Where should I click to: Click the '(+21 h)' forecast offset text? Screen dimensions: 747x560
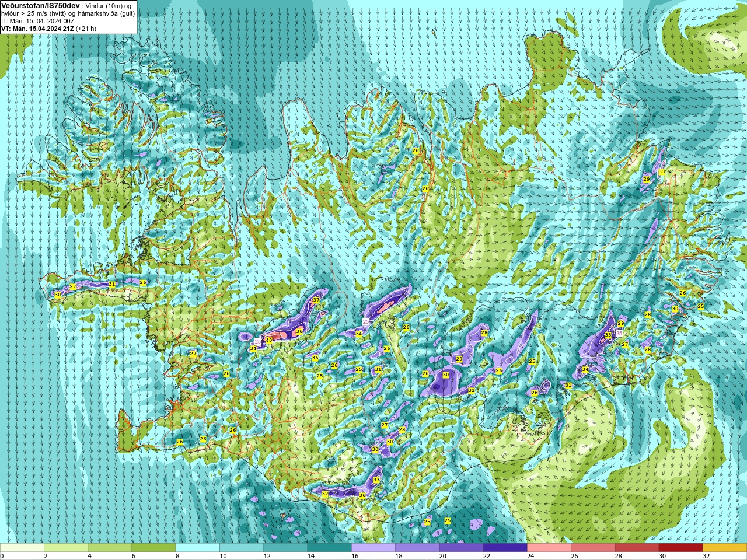point(86,28)
